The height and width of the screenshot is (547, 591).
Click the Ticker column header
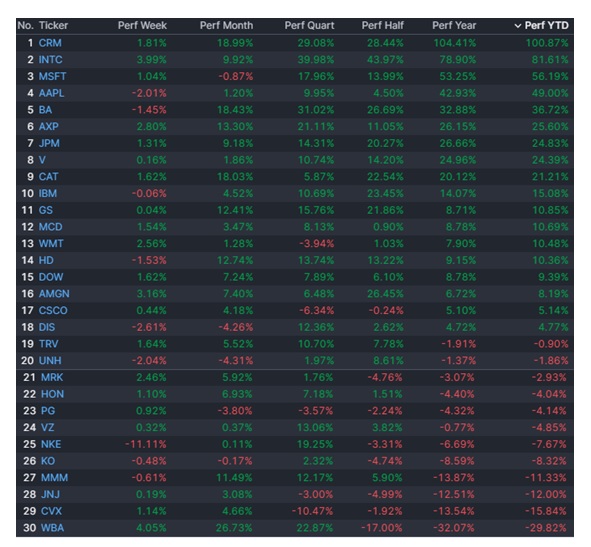pyautogui.click(x=53, y=26)
